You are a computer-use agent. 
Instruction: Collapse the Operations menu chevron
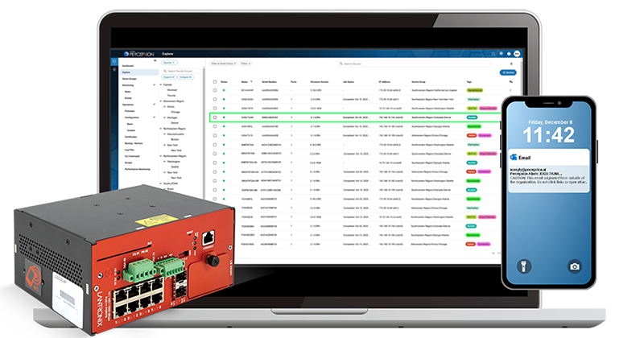pyautogui.click(x=154, y=105)
